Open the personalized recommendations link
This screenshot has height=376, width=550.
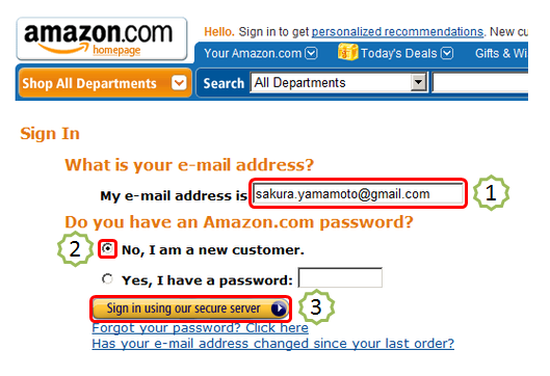[397, 32]
